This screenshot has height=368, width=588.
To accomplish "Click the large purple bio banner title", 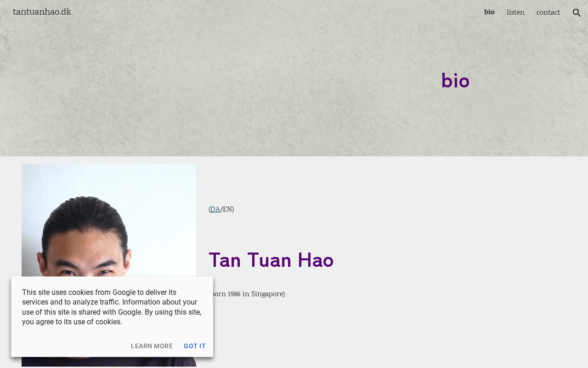I will coord(455,80).
